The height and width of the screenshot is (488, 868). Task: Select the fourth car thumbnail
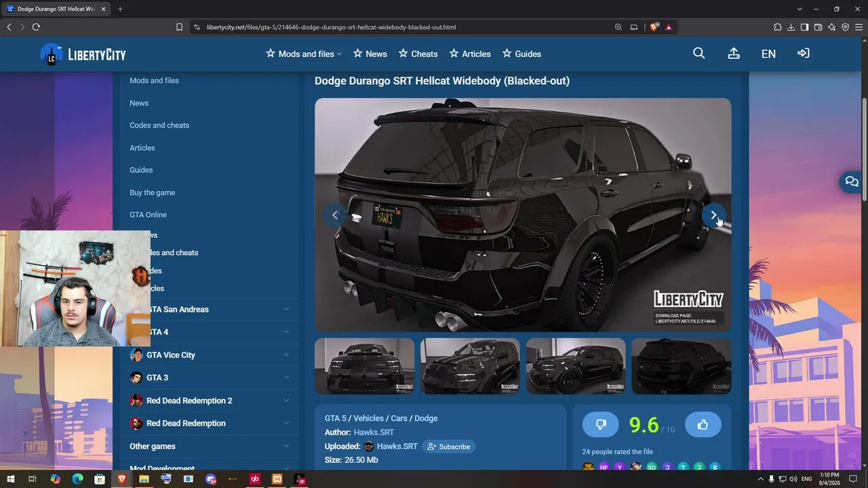coord(682,366)
